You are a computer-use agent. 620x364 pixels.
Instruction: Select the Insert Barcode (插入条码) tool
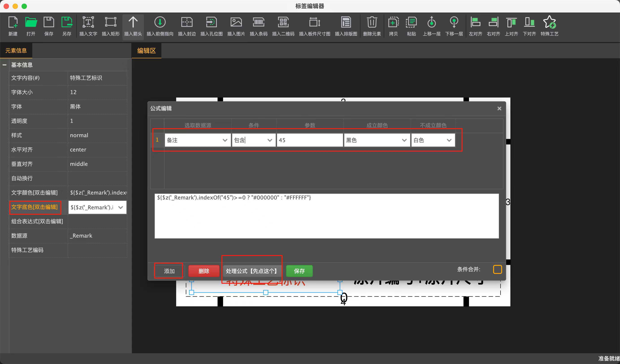click(x=258, y=22)
